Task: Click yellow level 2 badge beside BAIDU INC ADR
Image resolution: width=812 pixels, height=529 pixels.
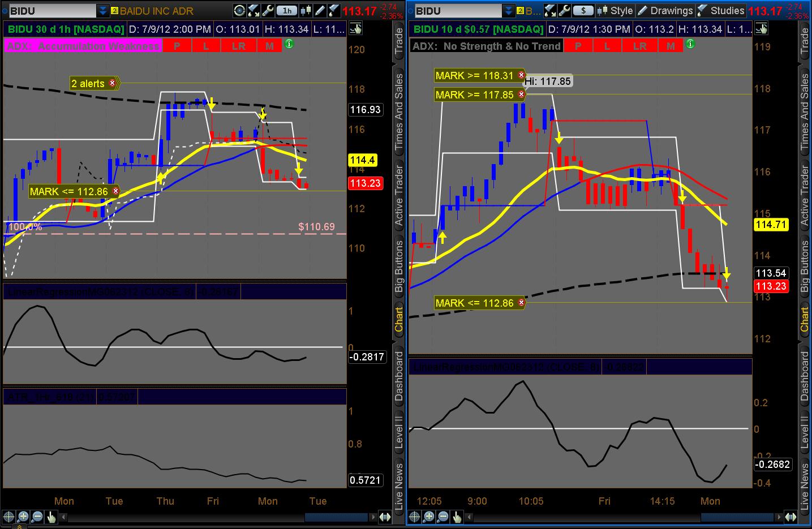Action: click(114, 11)
